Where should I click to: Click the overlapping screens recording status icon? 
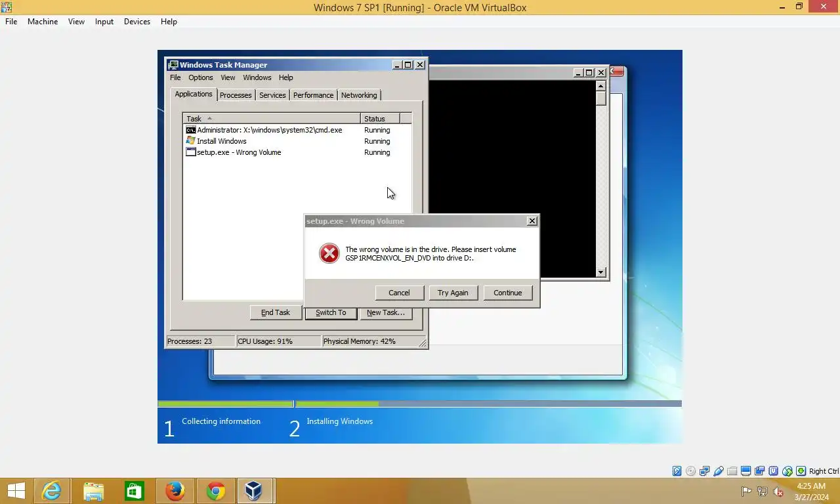click(x=759, y=471)
